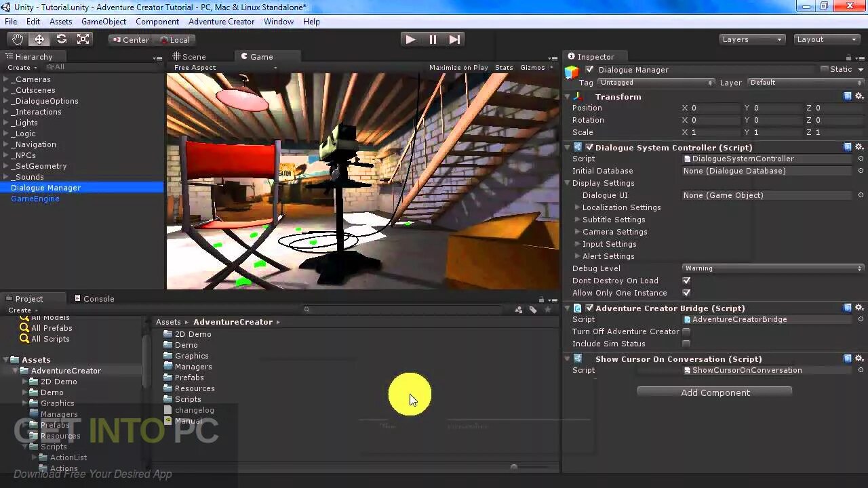This screenshot has height=488, width=868.
Task: Select the Move tool in the toolbar
Action: tap(39, 39)
